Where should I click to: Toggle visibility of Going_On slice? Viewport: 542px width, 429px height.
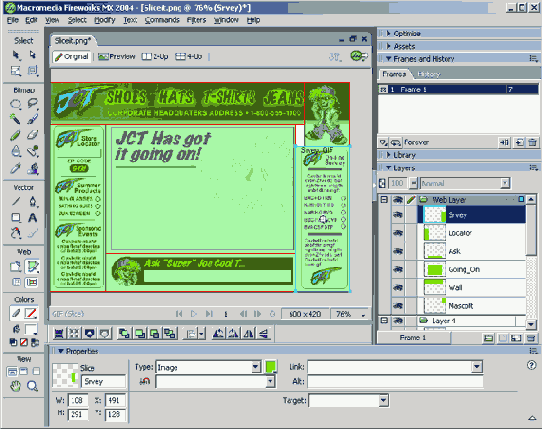[x=398, y=269]
